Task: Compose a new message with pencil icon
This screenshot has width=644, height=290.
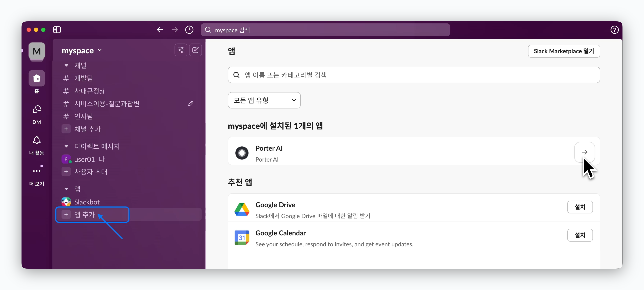Action: click(x=195, y=50)
